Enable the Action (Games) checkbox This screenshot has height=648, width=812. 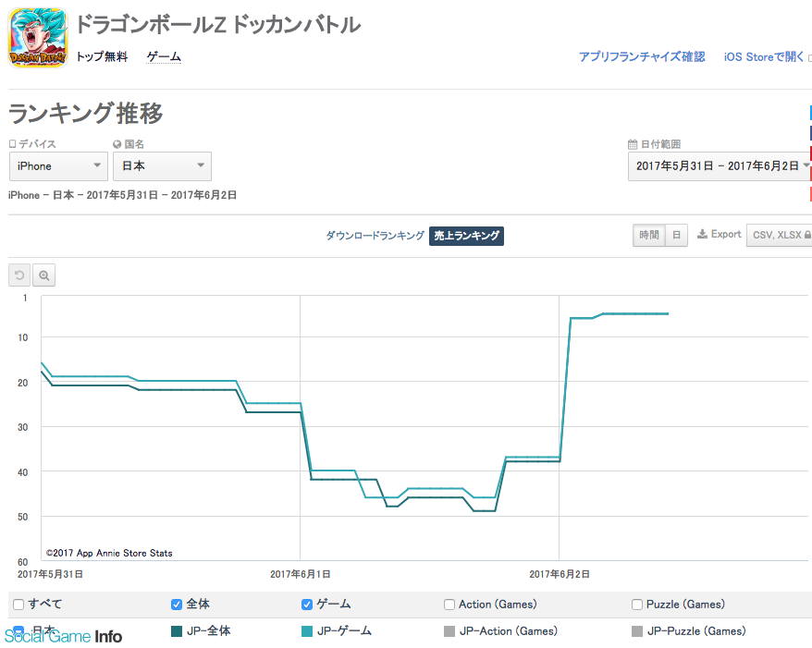(449, 605)
